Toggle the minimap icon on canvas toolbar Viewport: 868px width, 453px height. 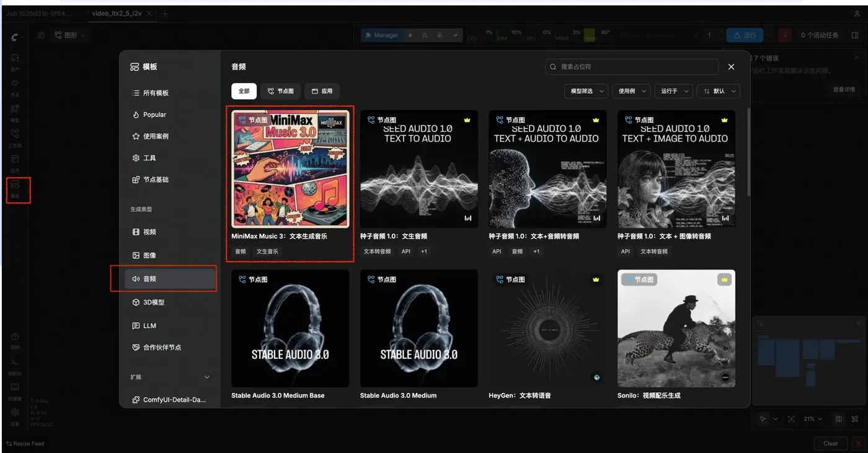tap(839, 419)
